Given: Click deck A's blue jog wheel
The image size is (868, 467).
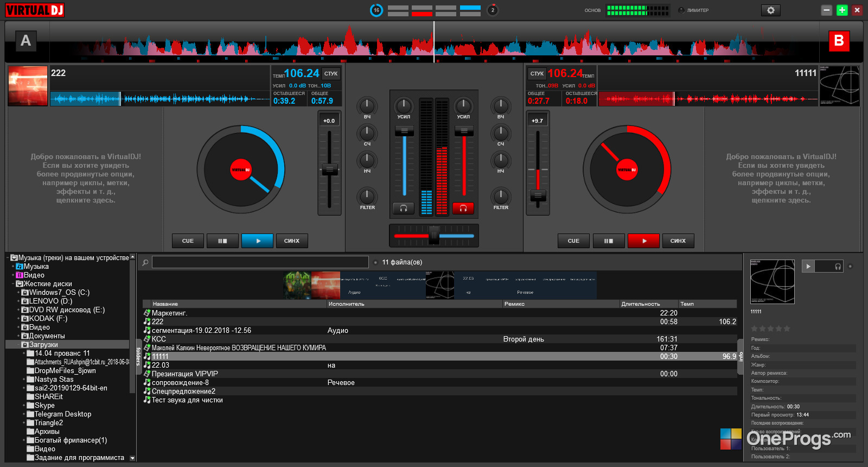Looking at the screenshot, I should (241, 169).
